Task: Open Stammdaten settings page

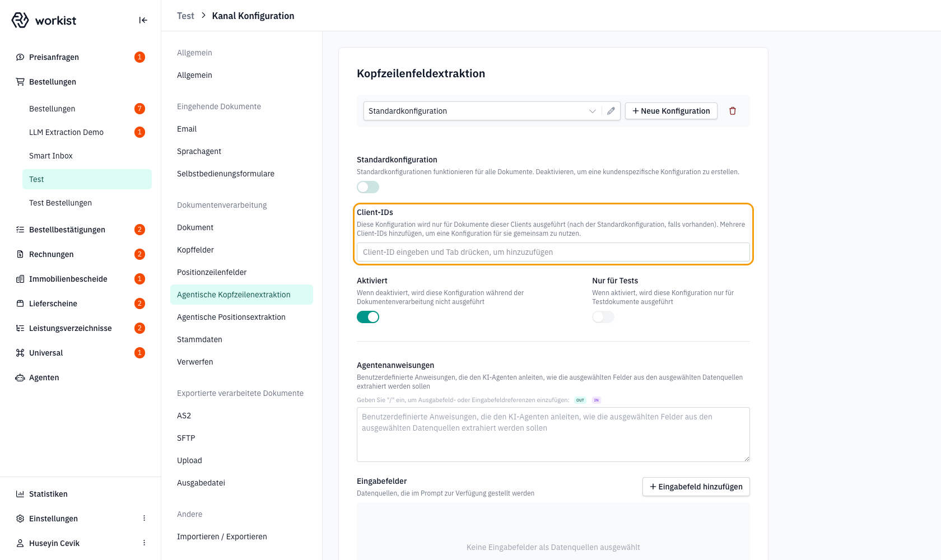Action: (241, 339)
